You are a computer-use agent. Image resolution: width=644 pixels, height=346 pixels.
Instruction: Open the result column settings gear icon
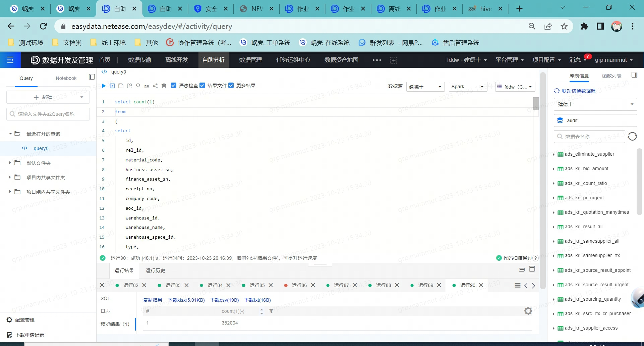[x=528, y=311]
